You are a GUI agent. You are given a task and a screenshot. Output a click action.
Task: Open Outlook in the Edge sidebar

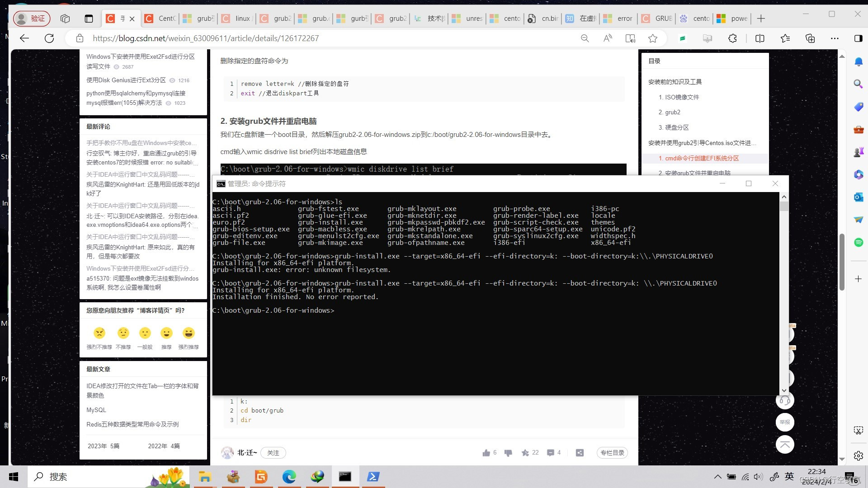(x=859, y=197)
